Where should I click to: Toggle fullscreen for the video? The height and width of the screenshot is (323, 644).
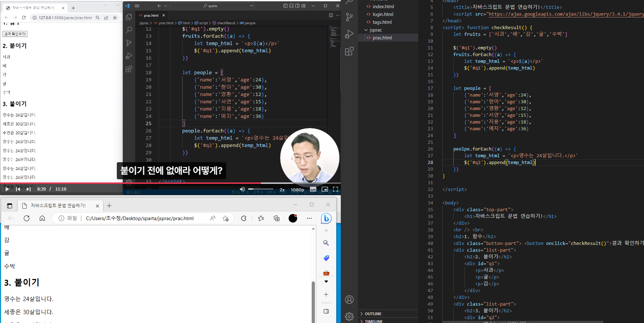(335, 190)
